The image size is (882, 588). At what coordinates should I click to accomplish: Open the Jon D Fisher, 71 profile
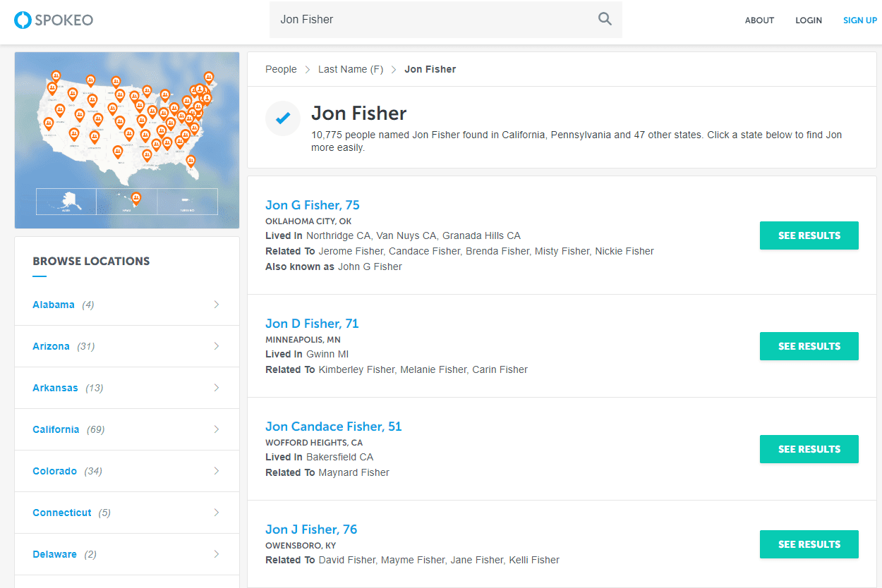pos(312,324)
